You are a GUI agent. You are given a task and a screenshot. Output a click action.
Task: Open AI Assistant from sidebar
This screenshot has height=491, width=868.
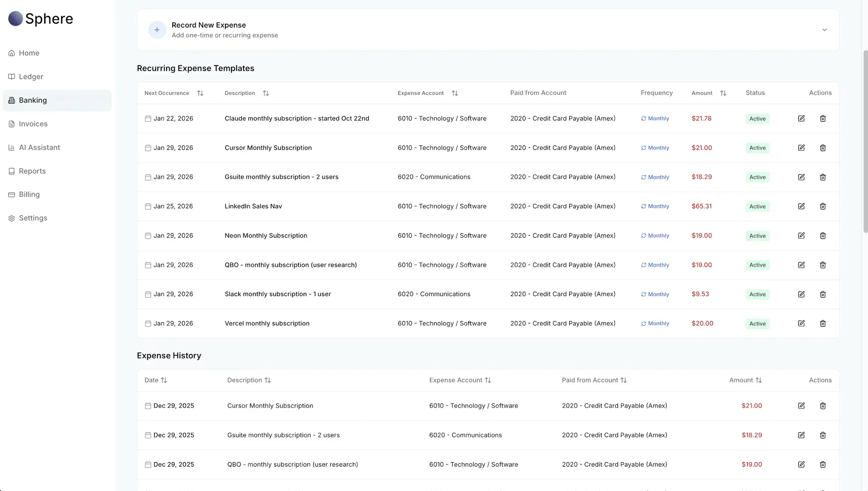(x=57, y=147)
